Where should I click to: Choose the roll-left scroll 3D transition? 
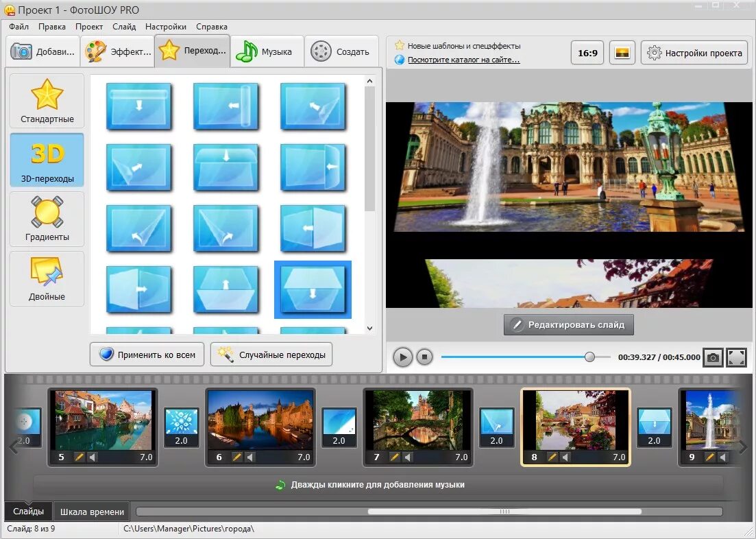(x=225, y=107)
